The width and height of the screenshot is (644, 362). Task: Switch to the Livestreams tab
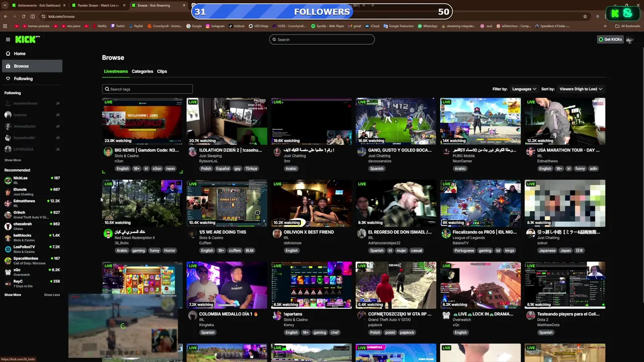[116, 71]
